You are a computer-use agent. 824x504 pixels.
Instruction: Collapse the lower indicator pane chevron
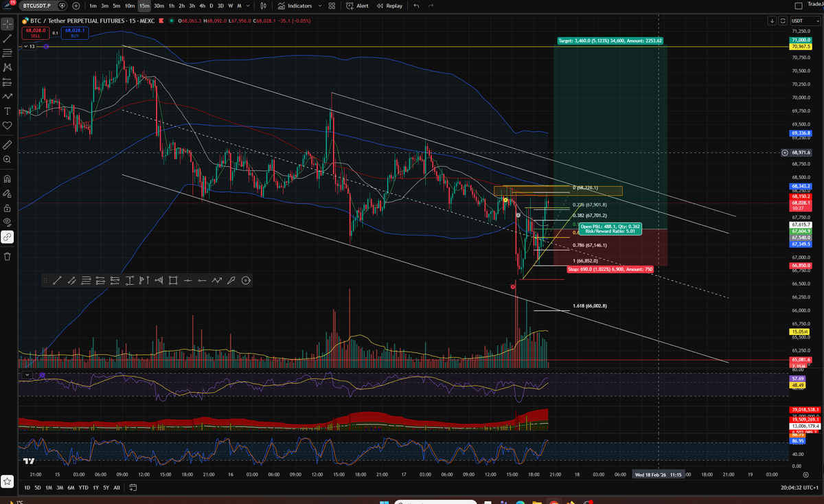pyautogui.click(x=27, y=375)
